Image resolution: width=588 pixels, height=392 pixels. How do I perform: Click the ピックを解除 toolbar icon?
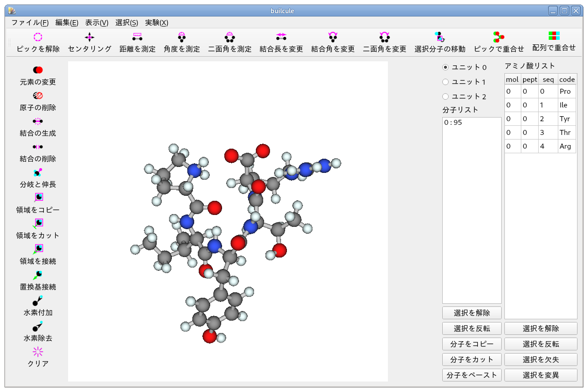click(x=38, y=38)
